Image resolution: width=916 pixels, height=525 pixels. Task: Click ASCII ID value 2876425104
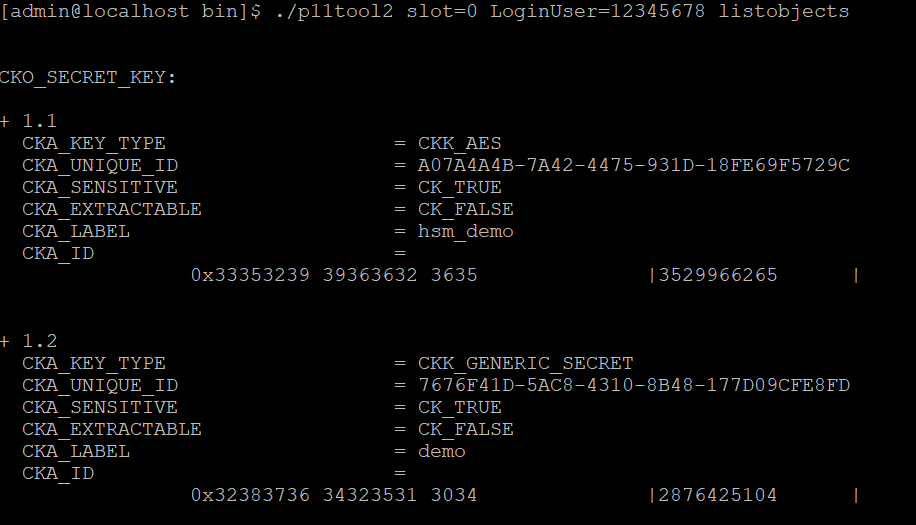click(718, 495)
